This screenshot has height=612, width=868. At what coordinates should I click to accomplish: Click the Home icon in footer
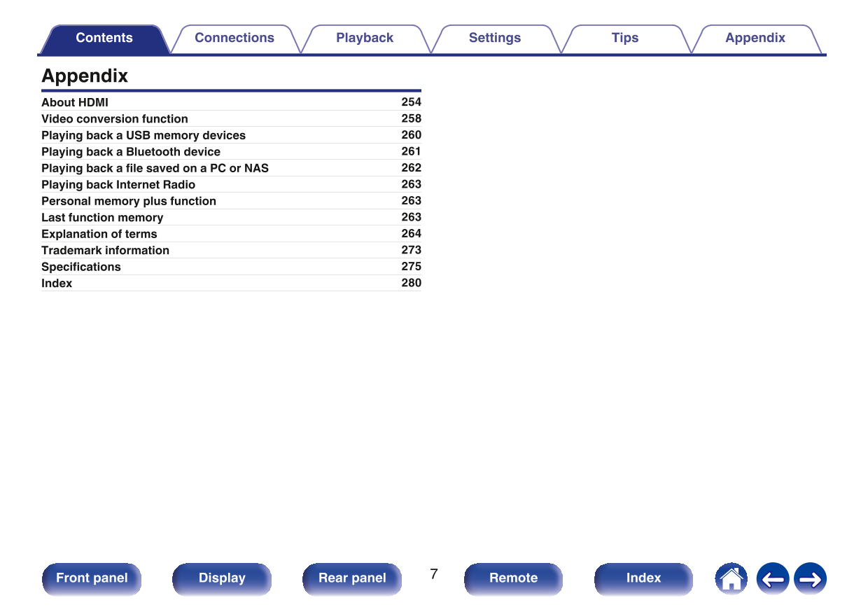[x=731, y=579]
